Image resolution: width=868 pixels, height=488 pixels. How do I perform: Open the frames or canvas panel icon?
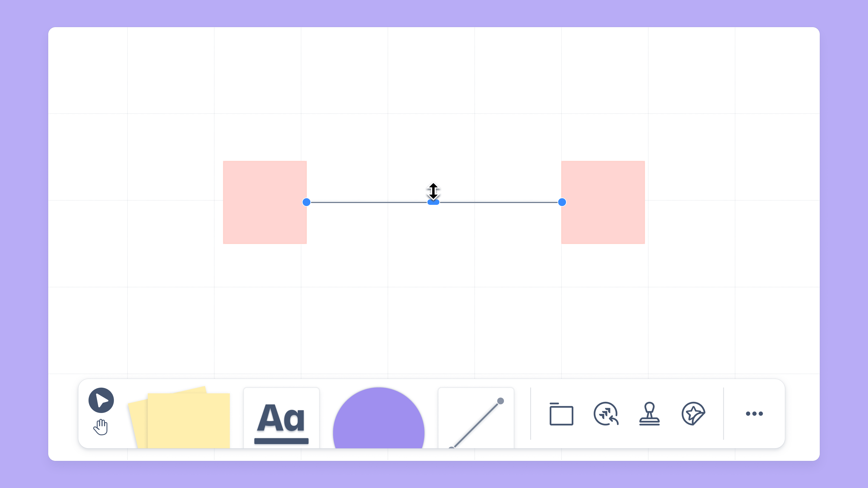561,414
